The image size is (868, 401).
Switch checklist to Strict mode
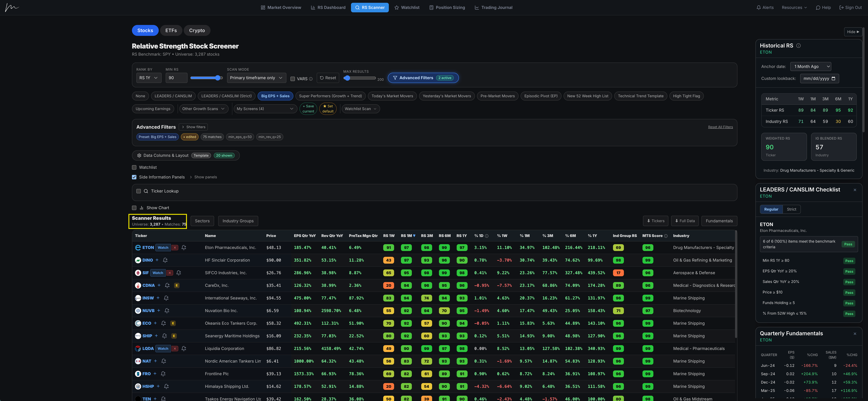pyautogui.click(x=792, y=209)
